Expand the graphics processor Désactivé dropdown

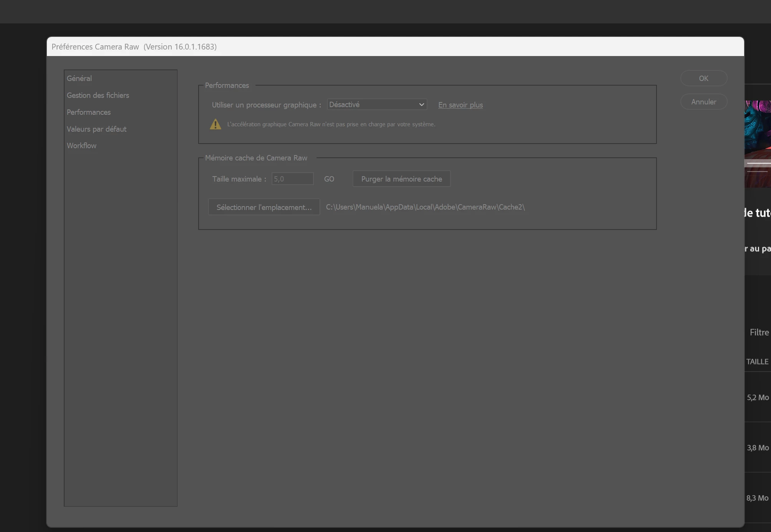coord(376,104)
